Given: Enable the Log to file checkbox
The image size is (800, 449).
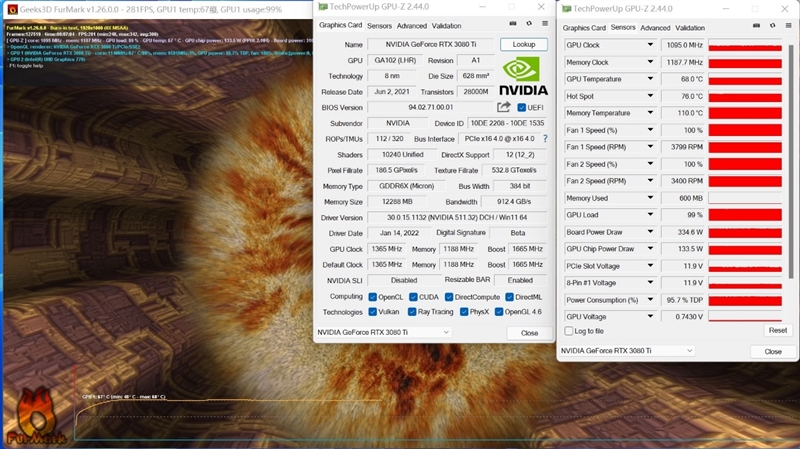Looking at the screenshot, I should [x=568, y=331].
